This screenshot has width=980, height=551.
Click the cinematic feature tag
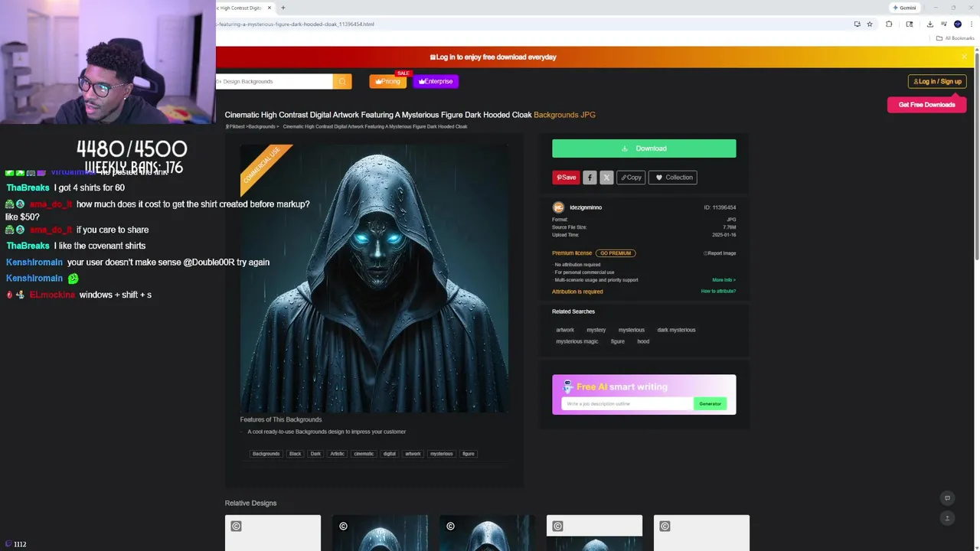pyautogui.click(x=364, y=454)
